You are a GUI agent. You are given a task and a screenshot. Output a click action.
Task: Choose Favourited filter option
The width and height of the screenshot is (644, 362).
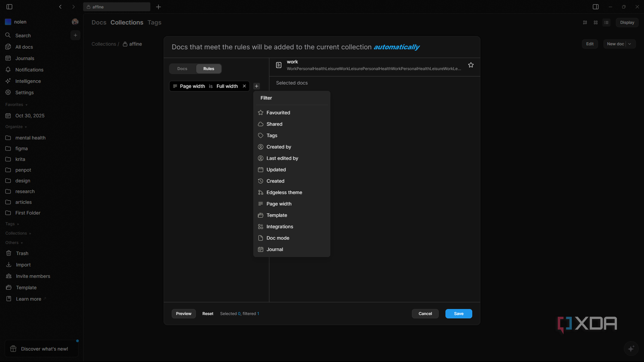pyautogui.click(x=292, y=113)
